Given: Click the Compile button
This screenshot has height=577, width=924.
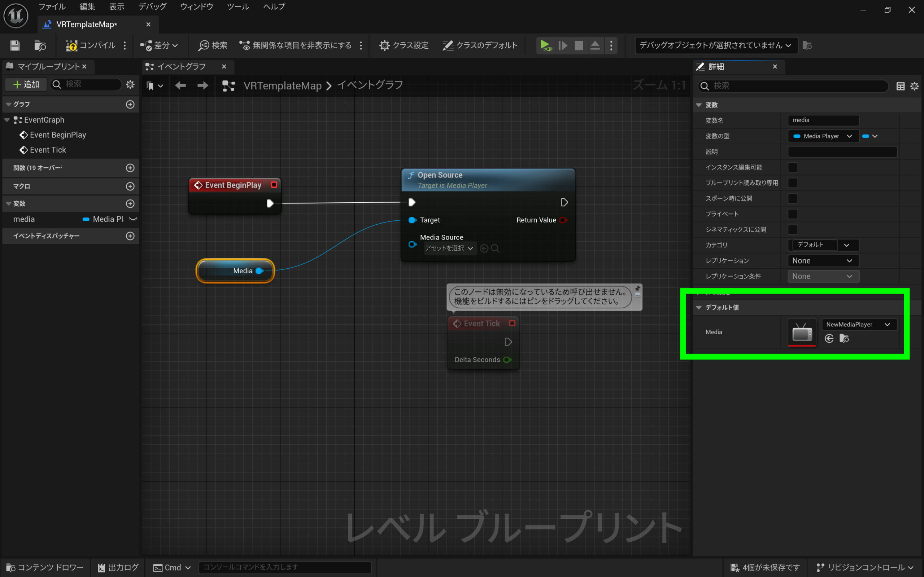Looking at the screenshot, I should tap(91, 45).
